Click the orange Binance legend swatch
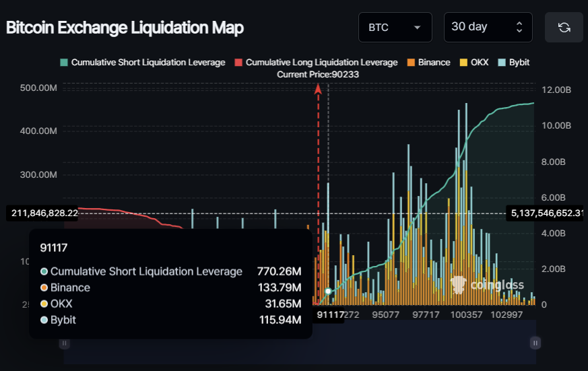The width and height of the screenshot is (588, 371). [x=411, y=63]
